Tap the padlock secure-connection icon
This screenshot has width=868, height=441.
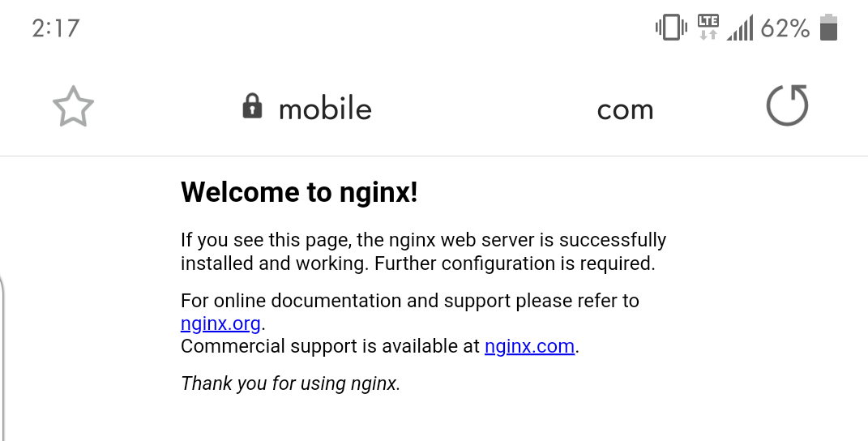252,106
